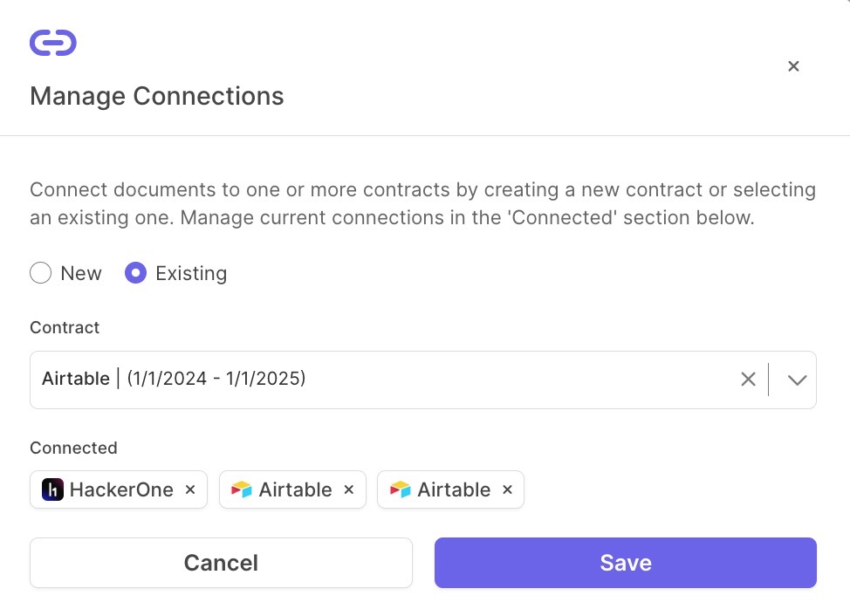The width and height of the screenshot is (850, 616).
Task: Click the Contract field label
Action: (x=65, y=327)
